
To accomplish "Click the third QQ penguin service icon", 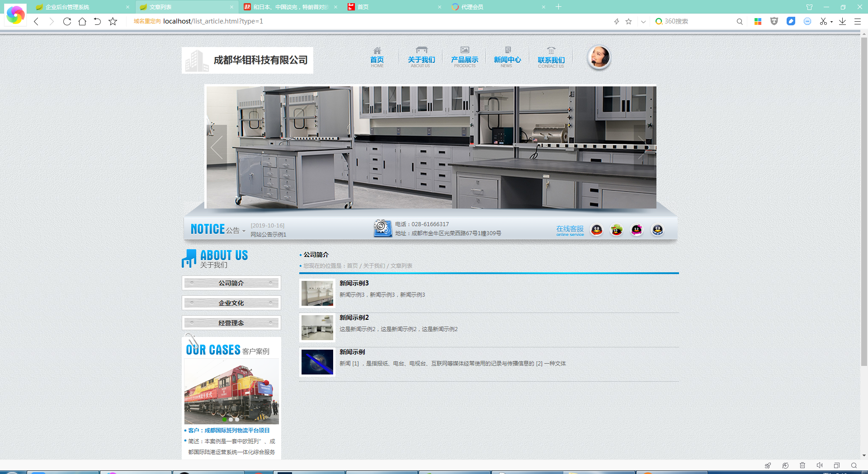I will 637,230.
